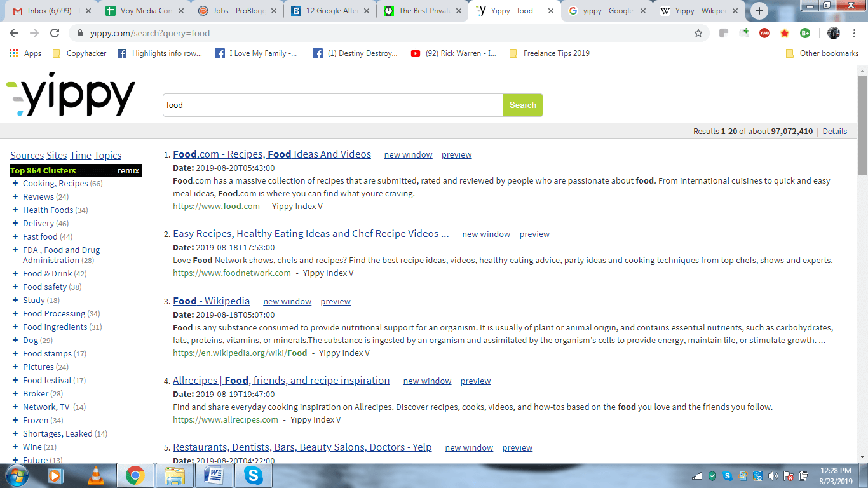This screenshot has width=868, height=488.
Task: Click the Network, TV cluster label
Action: [x=46, y=407]
